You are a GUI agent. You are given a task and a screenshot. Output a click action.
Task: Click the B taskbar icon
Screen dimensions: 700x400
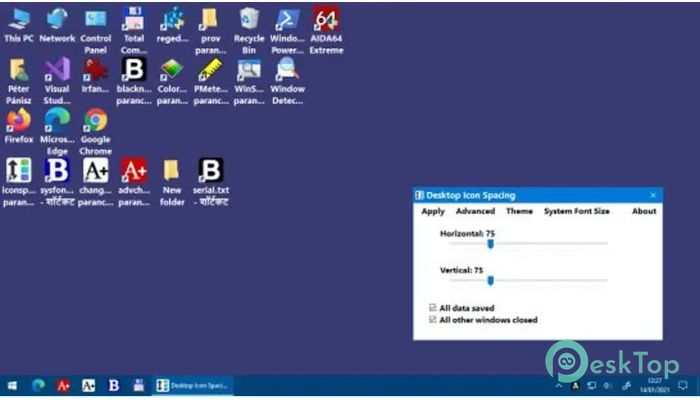pyautogui.click(x=113, y=385)
